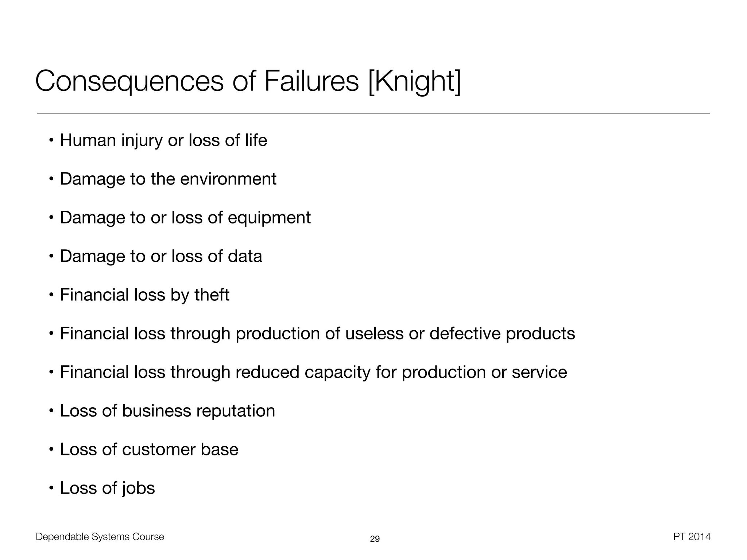Click the bullet about useless or defective products
The height and width of the screenshot is (560, 747).
(x=317, y=334)
